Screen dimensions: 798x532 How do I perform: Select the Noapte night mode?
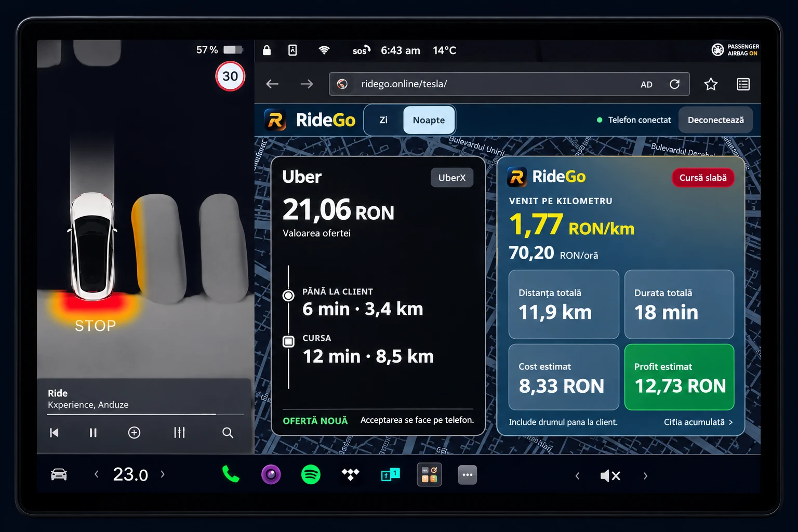coord(429,120)
